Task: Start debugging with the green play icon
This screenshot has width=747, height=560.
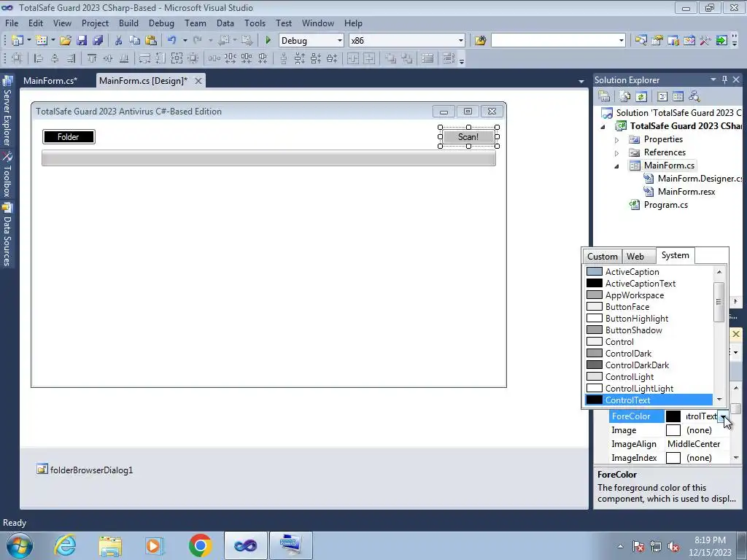Action: (x=268, y=41)
